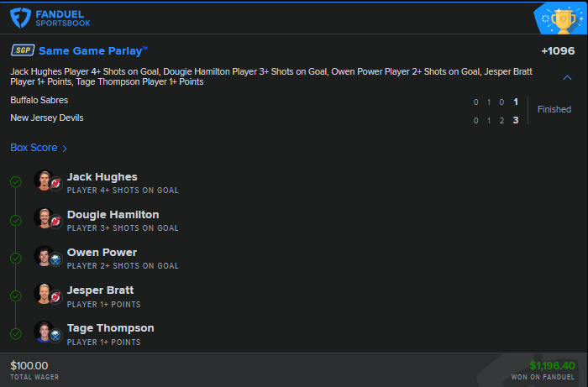Click the New Jersey Devils team name
Image resolution: width=588 pixels, height=387 pixels.
(x=47, y=118)
